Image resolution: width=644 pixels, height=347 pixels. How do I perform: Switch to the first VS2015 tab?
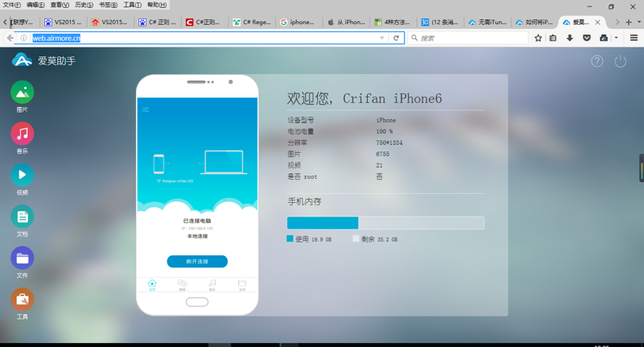tap(64, 23)
